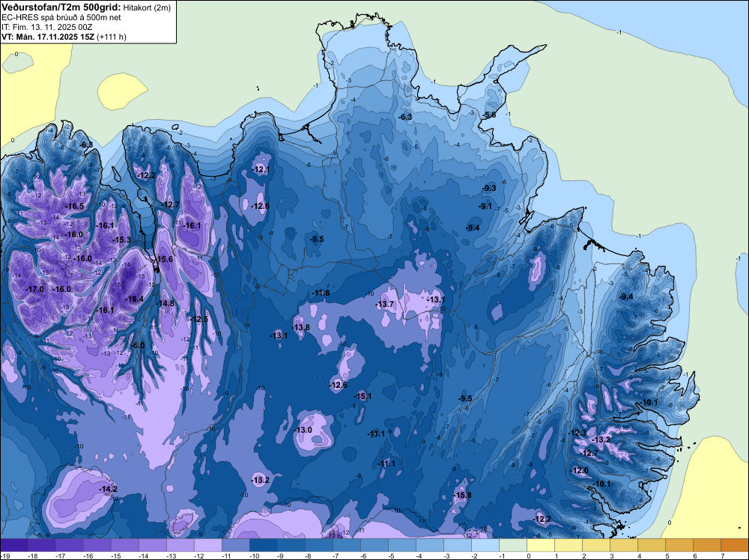749x560 pixels.
Task: Click the -12.0 temperature value
Action: click(x=580, y=470)
